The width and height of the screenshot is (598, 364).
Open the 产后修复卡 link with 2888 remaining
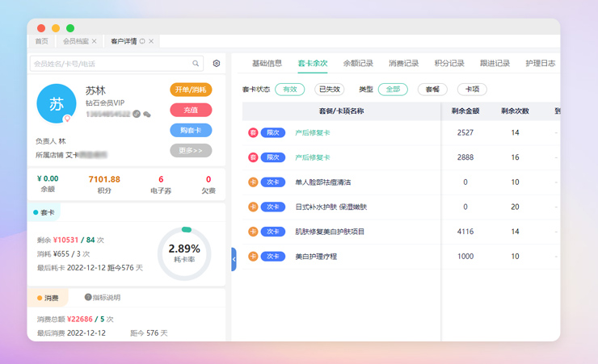(313, 157)
